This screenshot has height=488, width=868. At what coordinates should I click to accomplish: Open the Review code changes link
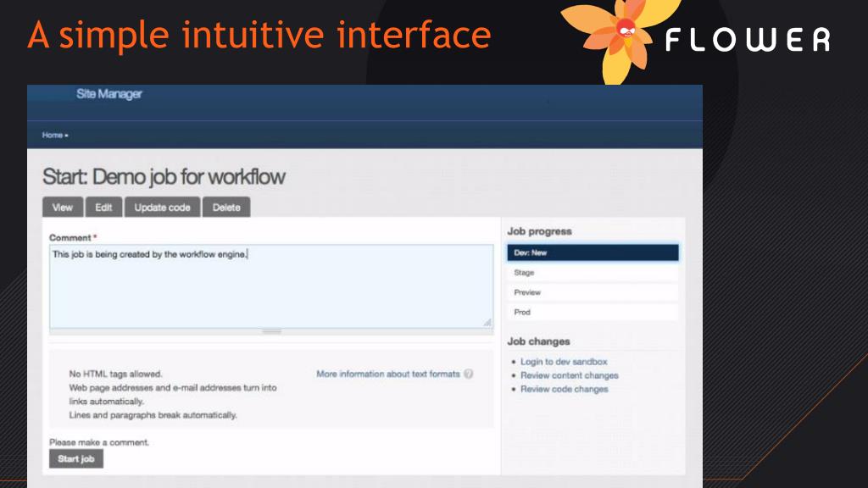[564, 390]
